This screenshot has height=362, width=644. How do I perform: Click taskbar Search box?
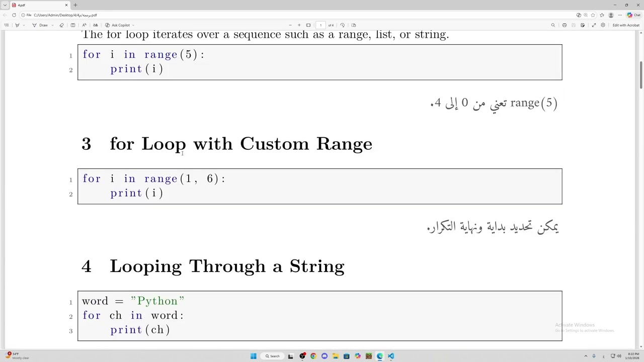pyautogui.click(x=273, y=356)
